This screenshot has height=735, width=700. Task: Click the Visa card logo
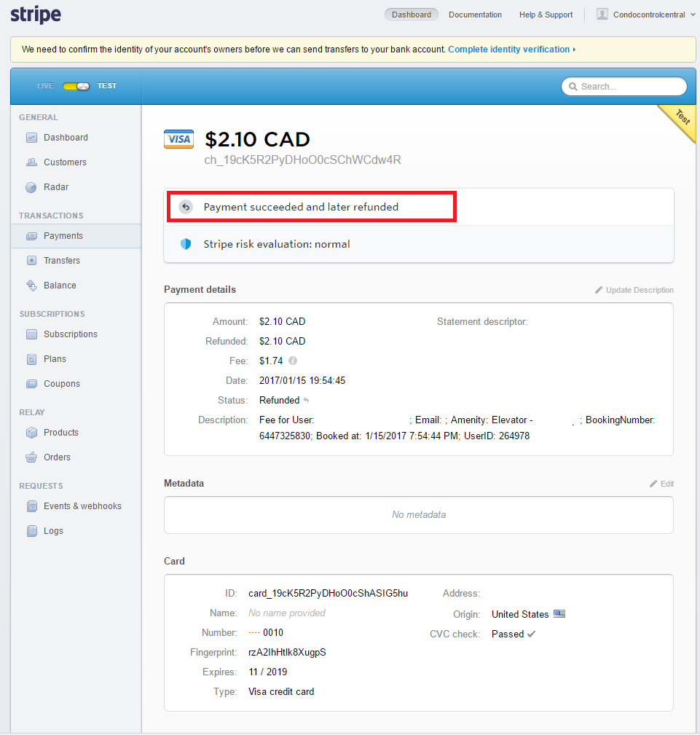178,139
